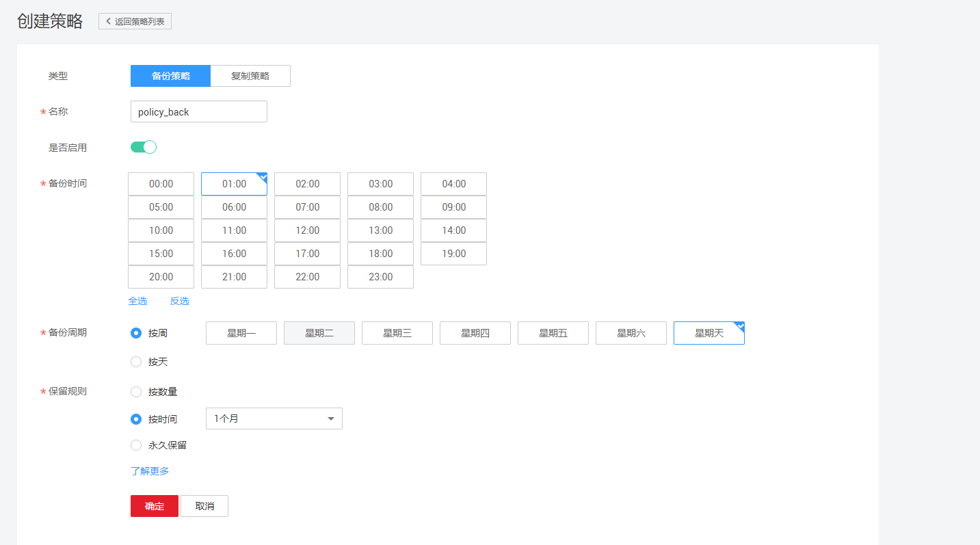This screenshot has width=980, height=545.
Task: Deselect 星期天 as backup day
Action: (709, 333)
